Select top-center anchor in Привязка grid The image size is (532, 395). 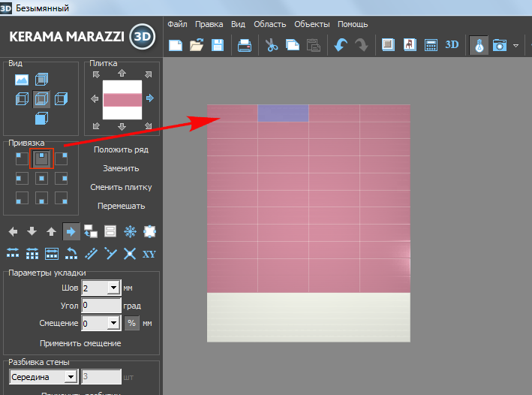[42, 158]
